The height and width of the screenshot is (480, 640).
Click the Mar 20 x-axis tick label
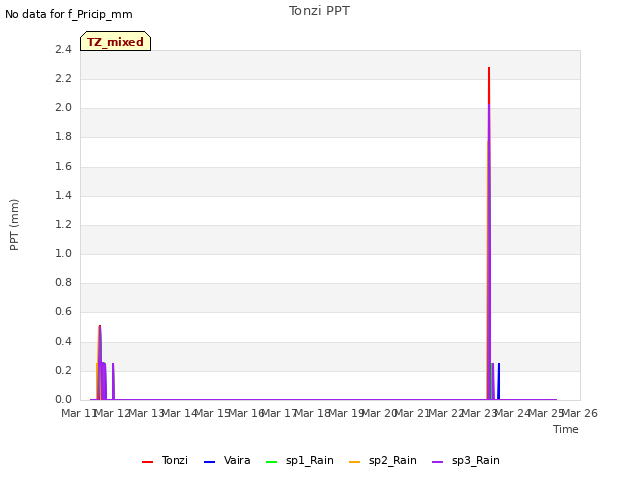coord(379,413)
